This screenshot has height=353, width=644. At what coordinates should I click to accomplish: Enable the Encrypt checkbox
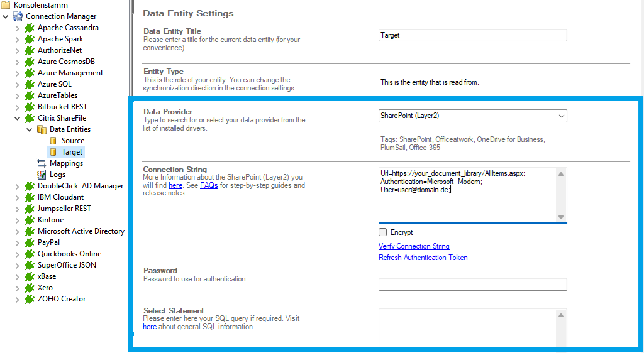(383, 232)
